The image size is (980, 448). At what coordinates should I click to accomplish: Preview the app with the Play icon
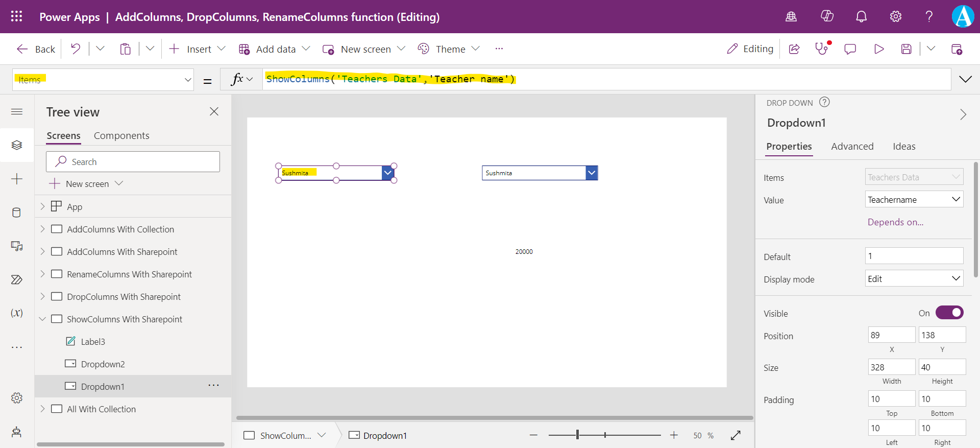coord(878,49)
